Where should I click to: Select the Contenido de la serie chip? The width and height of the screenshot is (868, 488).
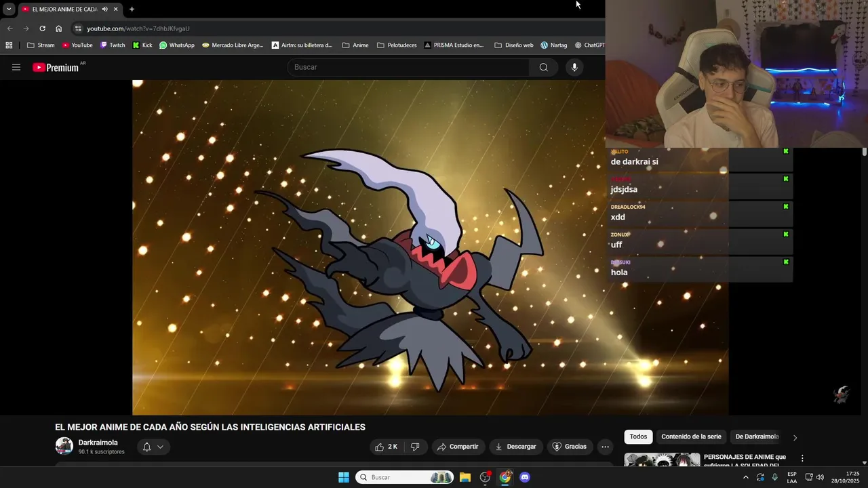point(691,437)
